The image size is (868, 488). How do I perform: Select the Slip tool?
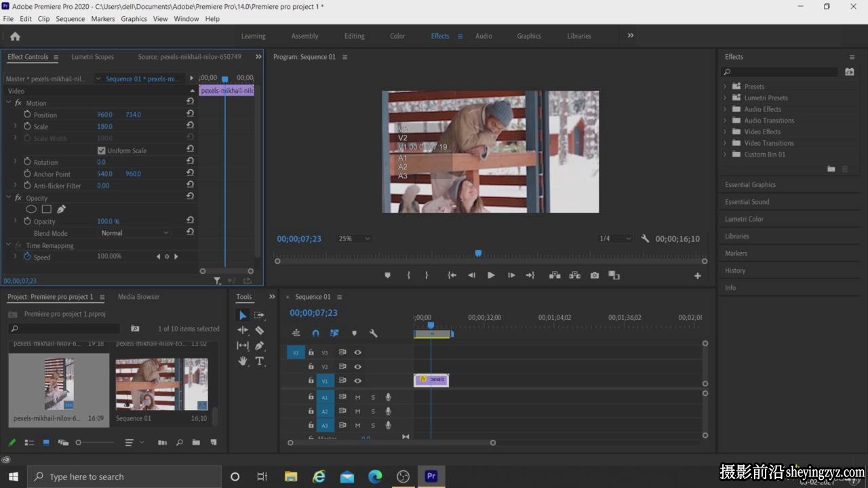(x=243, y=346)
